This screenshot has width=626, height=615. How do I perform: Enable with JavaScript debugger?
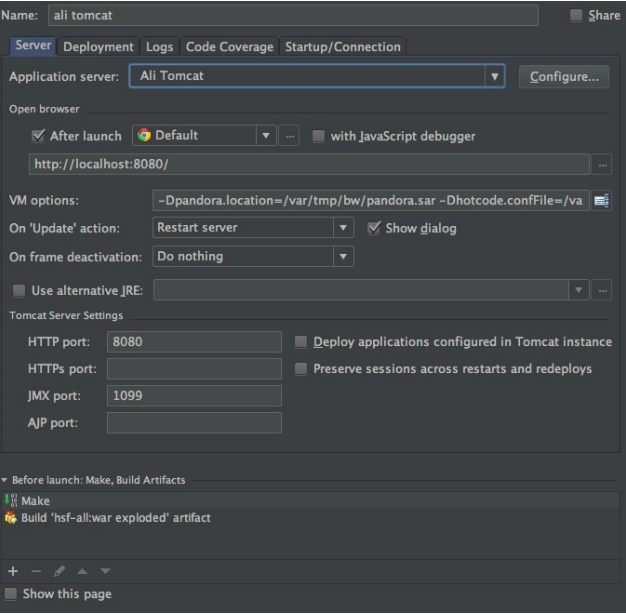[x=318, y=136]
